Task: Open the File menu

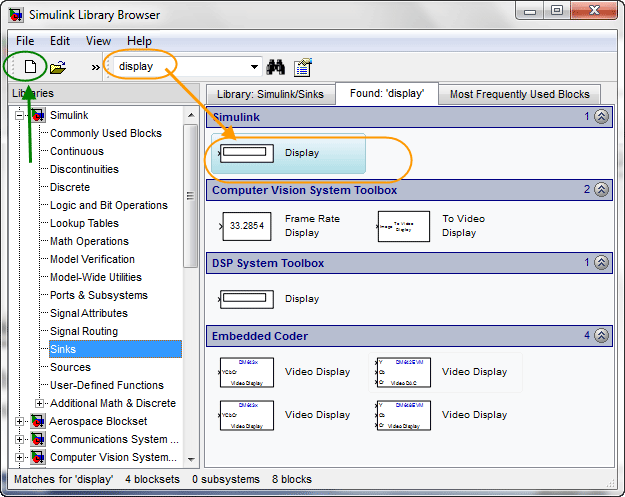Action: pyautogui.click(x=25, y=41)
